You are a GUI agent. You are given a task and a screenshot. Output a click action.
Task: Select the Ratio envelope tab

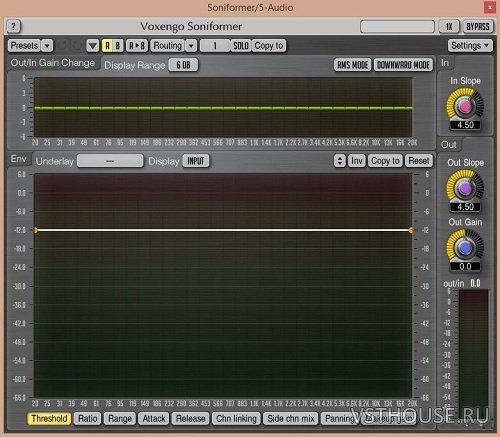coord(88,418)
